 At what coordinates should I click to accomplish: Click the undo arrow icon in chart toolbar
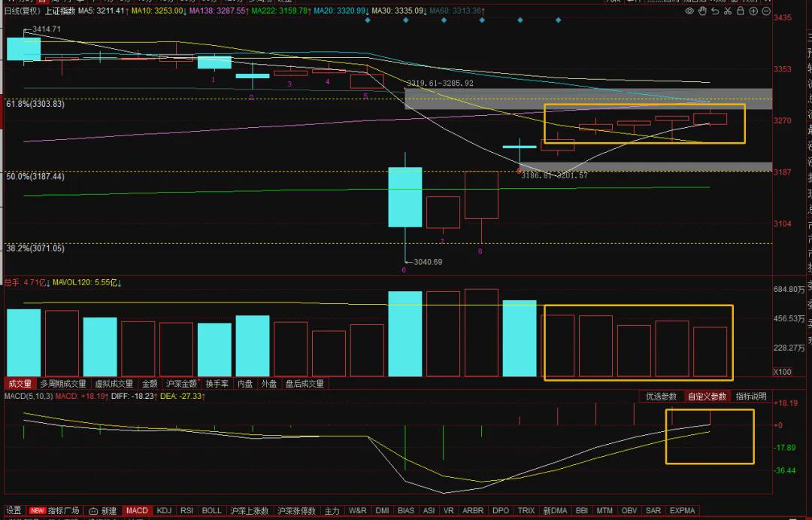[x=715, y=11]
